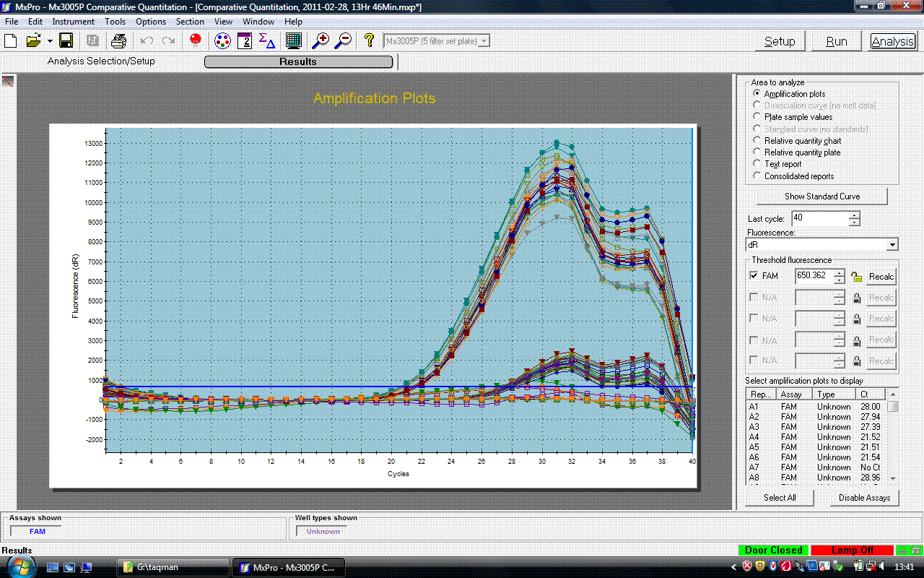Increase Last cycle value with up arrow
This screenshot has height=578, width=924.
855,215
